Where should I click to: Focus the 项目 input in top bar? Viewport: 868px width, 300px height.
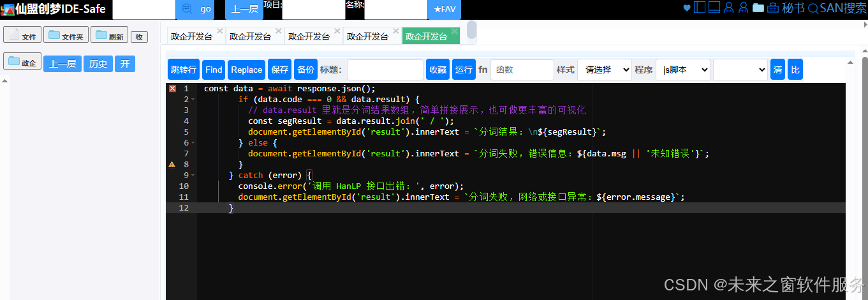(x=313, y=9)
